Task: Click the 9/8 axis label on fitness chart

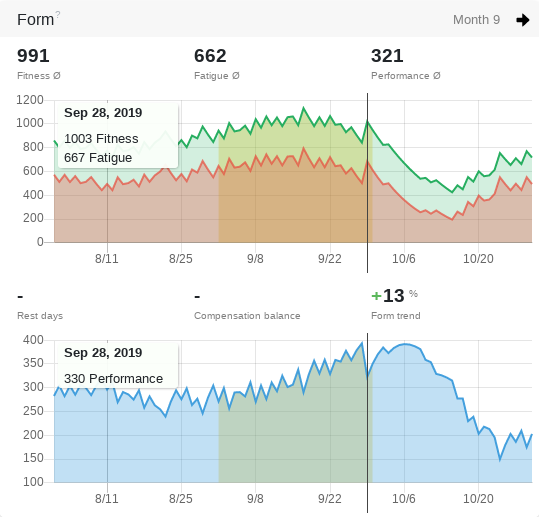Action: click(255, 258)
